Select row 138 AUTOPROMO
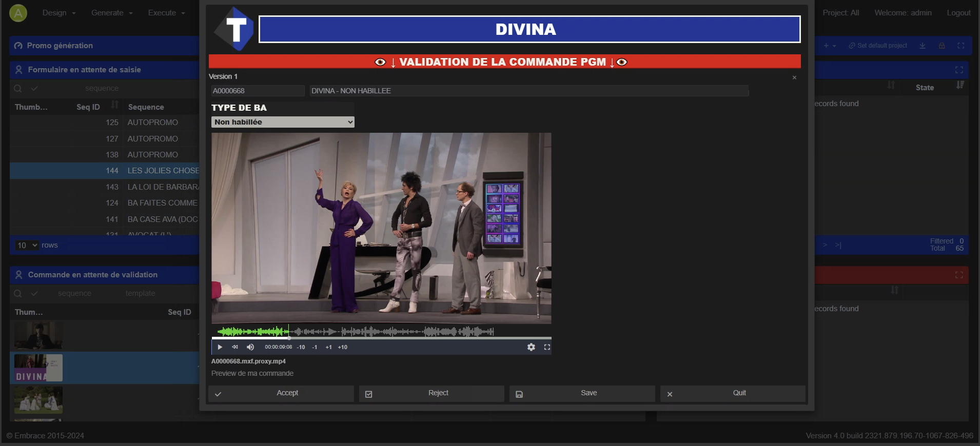Viewport: 980px width, 446px height. 104,155
